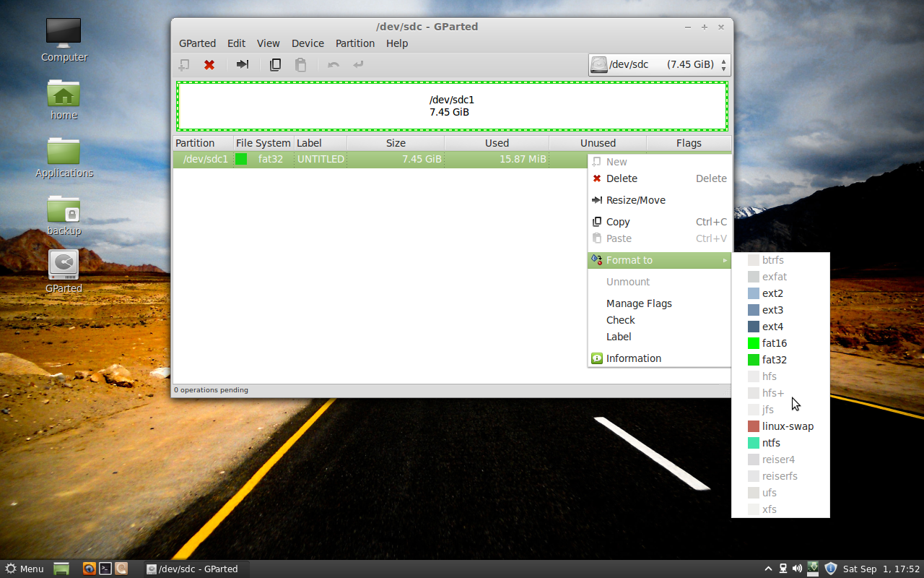Sort by the File System column header

[263, 143]
